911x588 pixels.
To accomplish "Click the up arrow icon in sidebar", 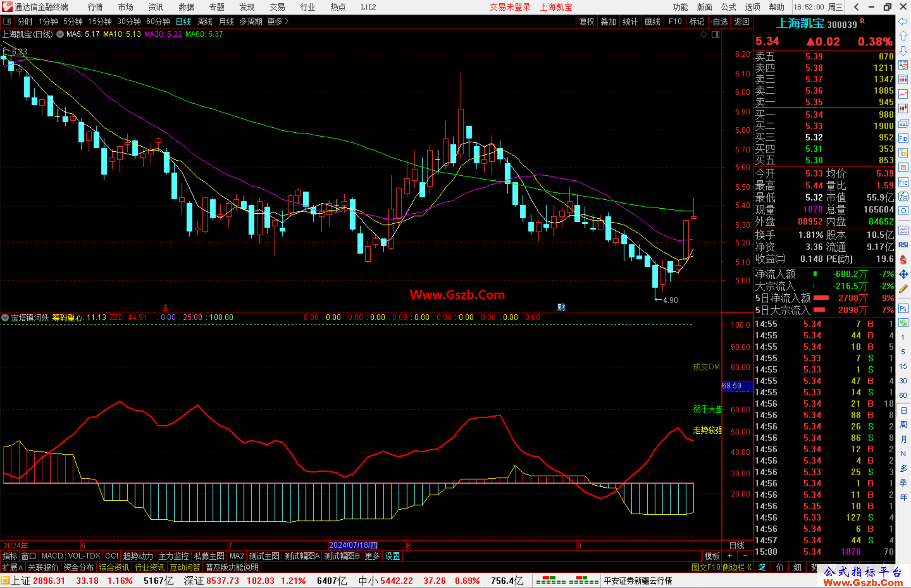I will click(903, 36).
